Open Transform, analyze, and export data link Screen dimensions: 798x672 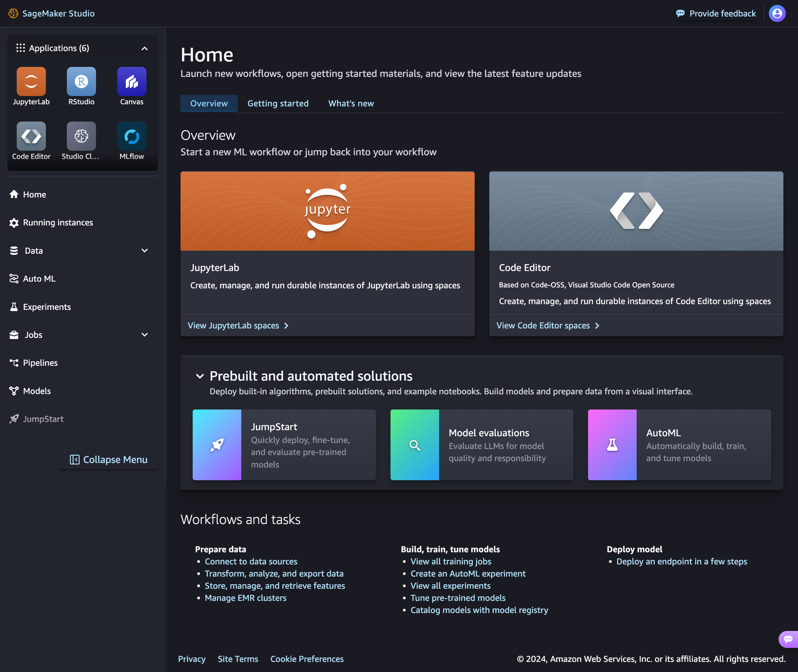coord(274,573)
